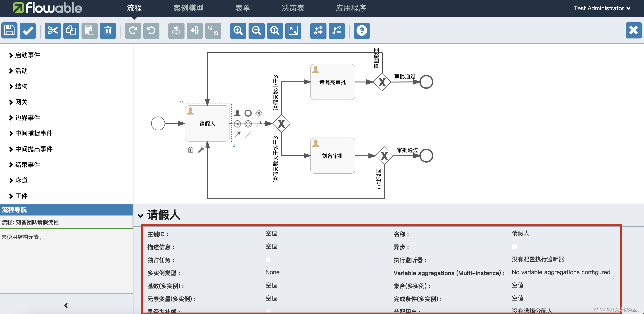Screen dimensions: 644x314
Task: Edit the 完成条件(多实例) property value
Action: pyautogui.click(x=517, y=298)
